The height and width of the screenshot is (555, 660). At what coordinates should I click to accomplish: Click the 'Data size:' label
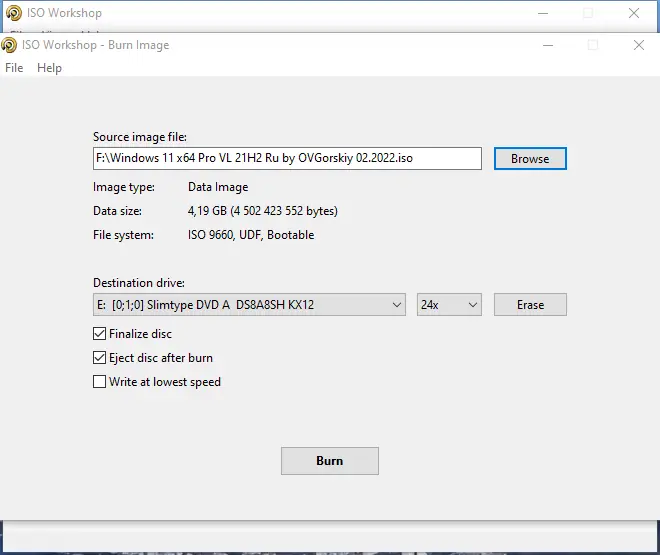[117, 211]
